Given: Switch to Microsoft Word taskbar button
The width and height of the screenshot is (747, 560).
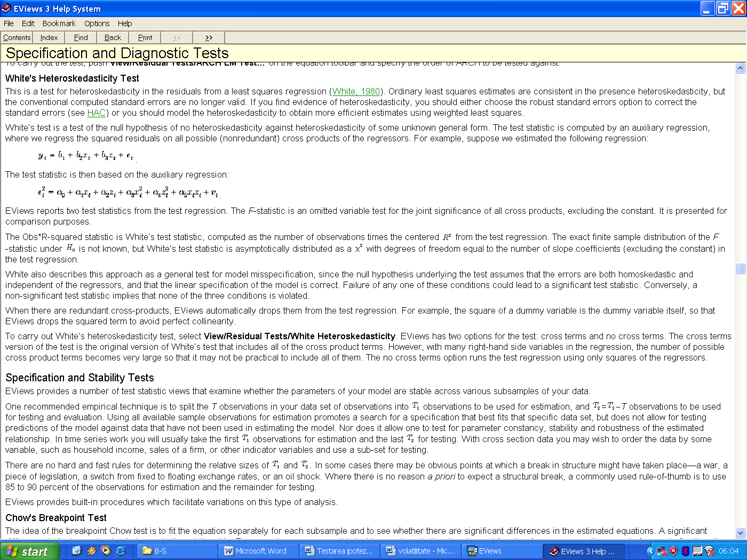Looking at the screenshot, I should click(x=259, y=551).
